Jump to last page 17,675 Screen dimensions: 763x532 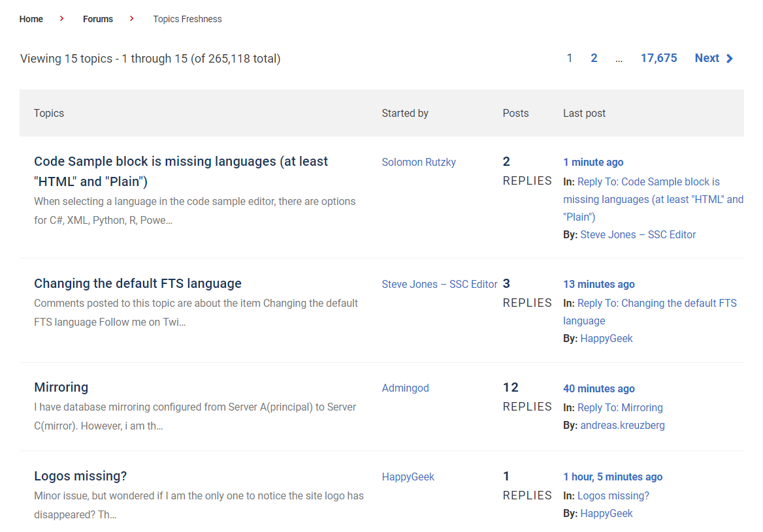click(658, 58)
